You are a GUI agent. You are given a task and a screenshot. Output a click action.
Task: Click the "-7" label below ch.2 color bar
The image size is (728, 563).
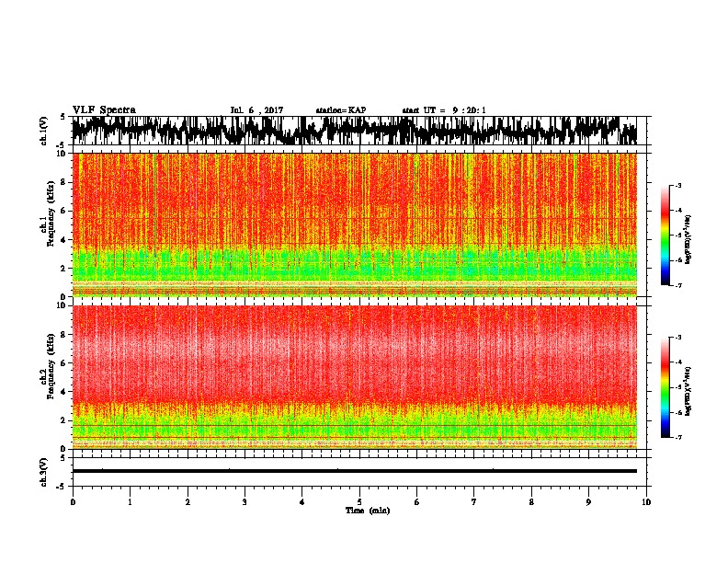(678, 437)
